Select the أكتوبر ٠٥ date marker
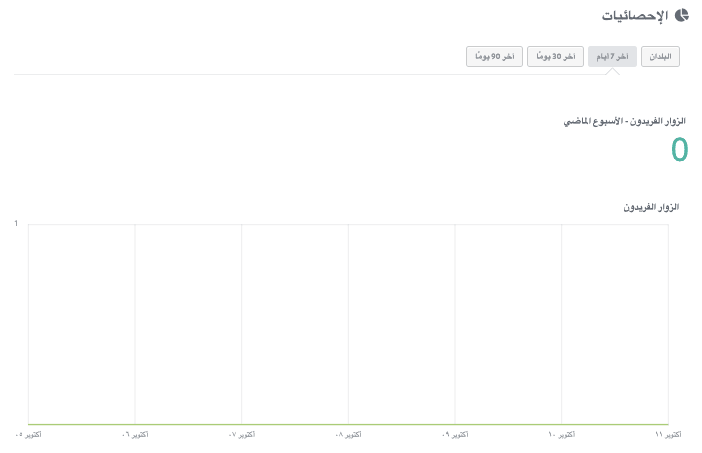 tap(29, 435)
